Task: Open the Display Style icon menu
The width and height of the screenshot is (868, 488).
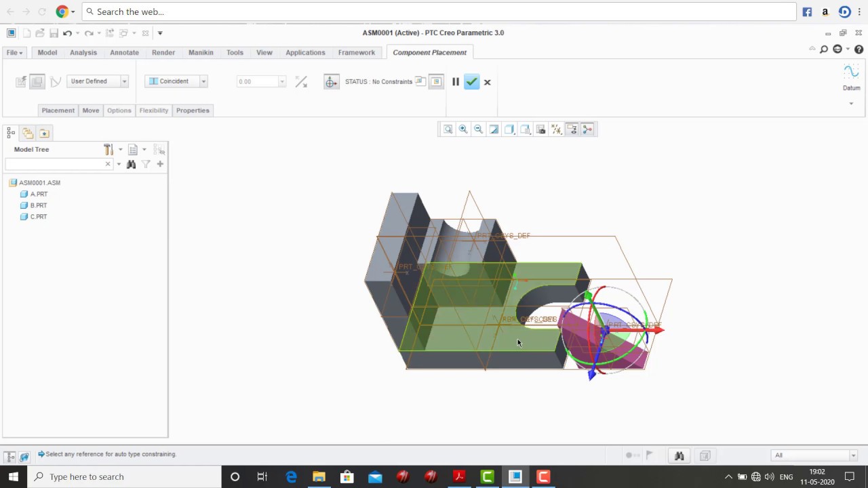Action: [x=509, y=129]
